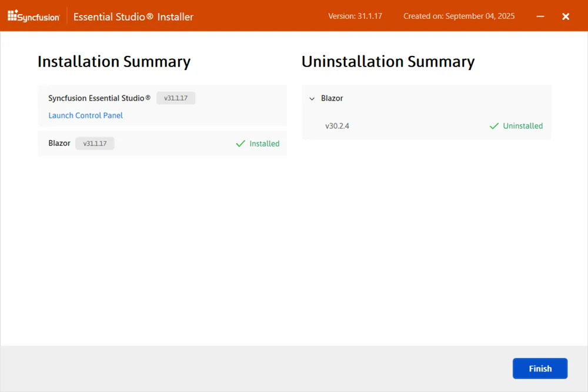
Task: Select the v30.2.4 entry under Blazor
Action: 337,125
